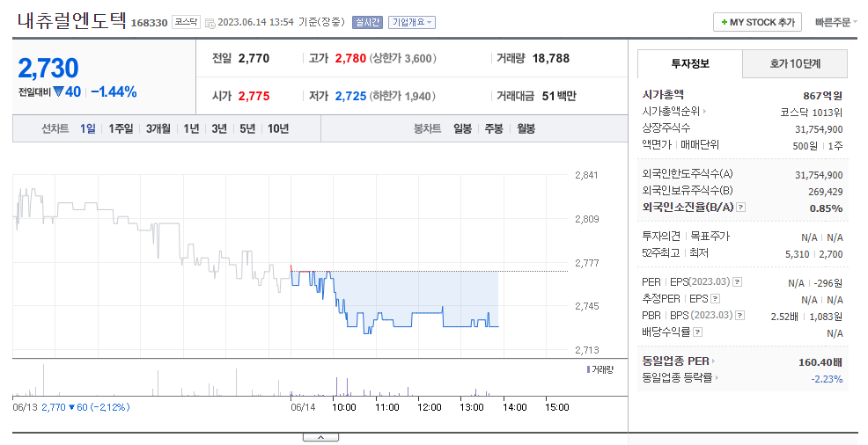Select the 5년 line chart period
Image resolution: width=868 pixels, height=445 pixels.
pyautogui.click(x=247, y=128)
